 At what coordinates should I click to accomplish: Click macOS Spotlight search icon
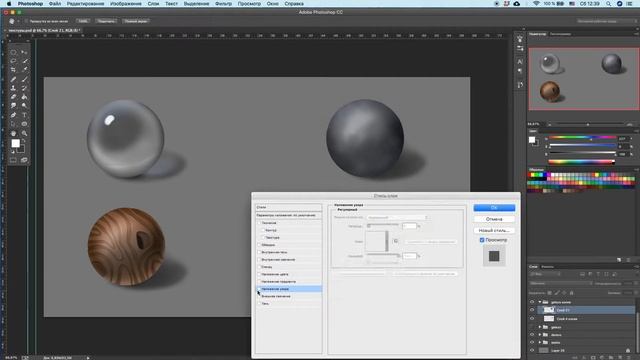[x=609, y=4]
